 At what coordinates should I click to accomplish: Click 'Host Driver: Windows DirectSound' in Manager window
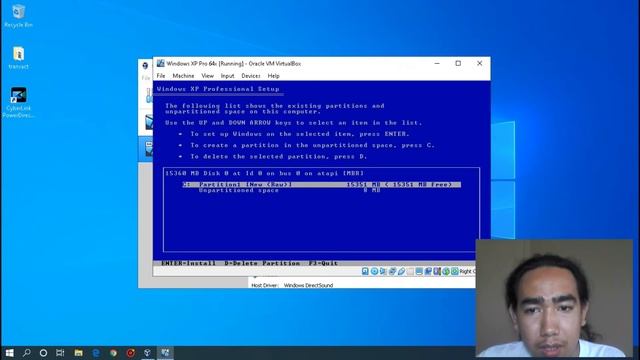tap(292, 285)
